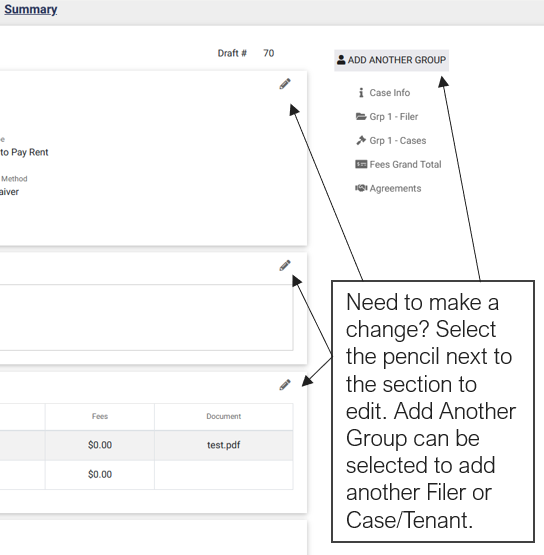Select the draft number 70
Screen dimensions: 544x555
[269, 53]
